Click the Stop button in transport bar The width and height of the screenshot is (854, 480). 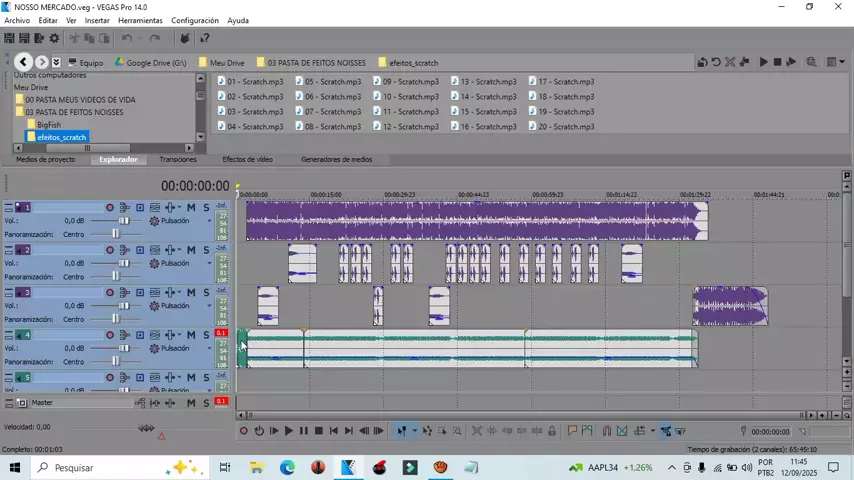point(318,431)
